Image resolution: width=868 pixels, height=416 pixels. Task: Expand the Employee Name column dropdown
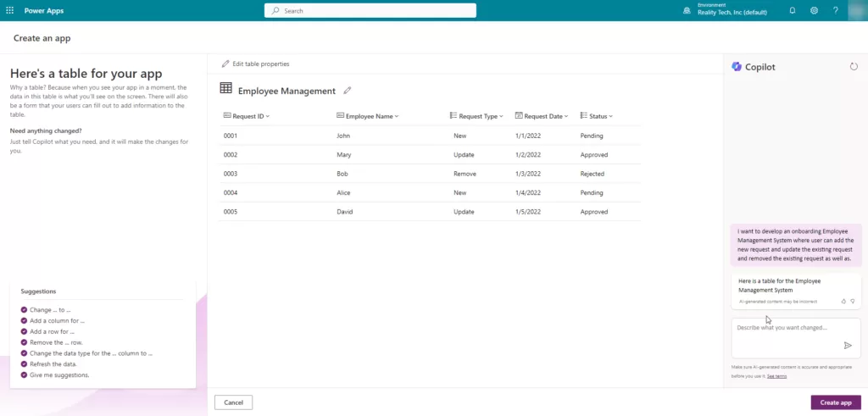point(397,116)
